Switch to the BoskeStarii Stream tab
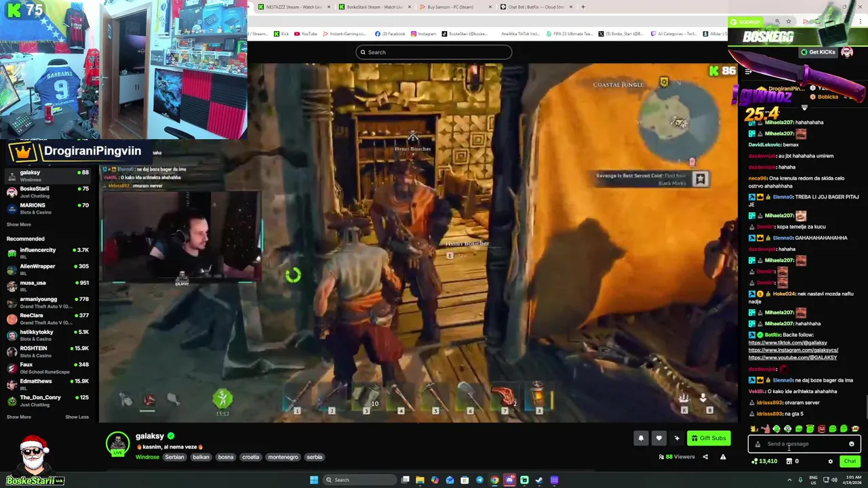 (x=374, y=7)
